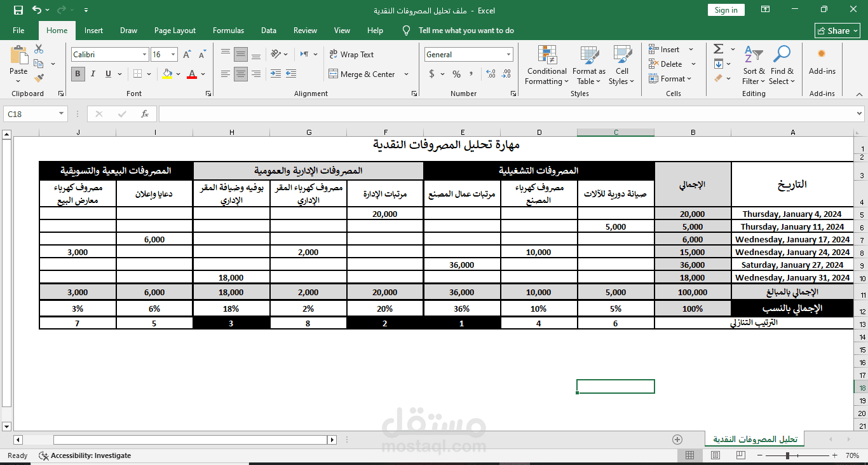This screenshot has height=465, width=868.
Task: Click the Clear eraser icon in Editing
Action: [x=718, y=78]
